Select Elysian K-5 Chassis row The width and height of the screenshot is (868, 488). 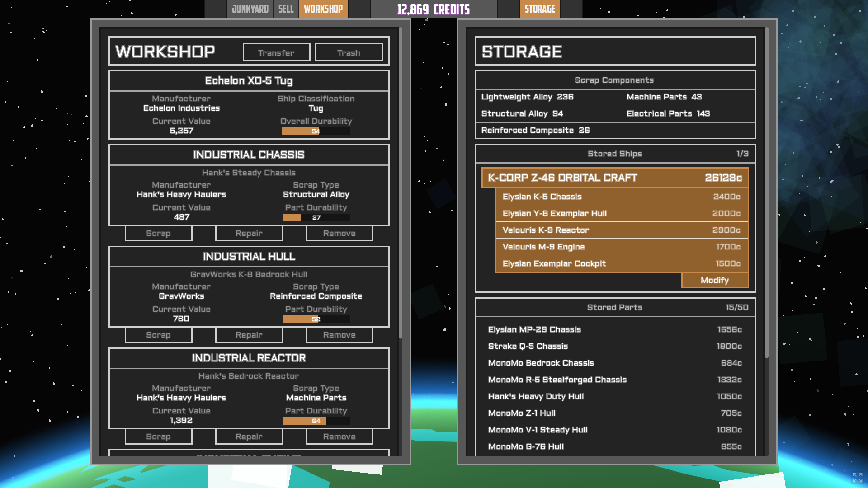click(x=622, y=197)
